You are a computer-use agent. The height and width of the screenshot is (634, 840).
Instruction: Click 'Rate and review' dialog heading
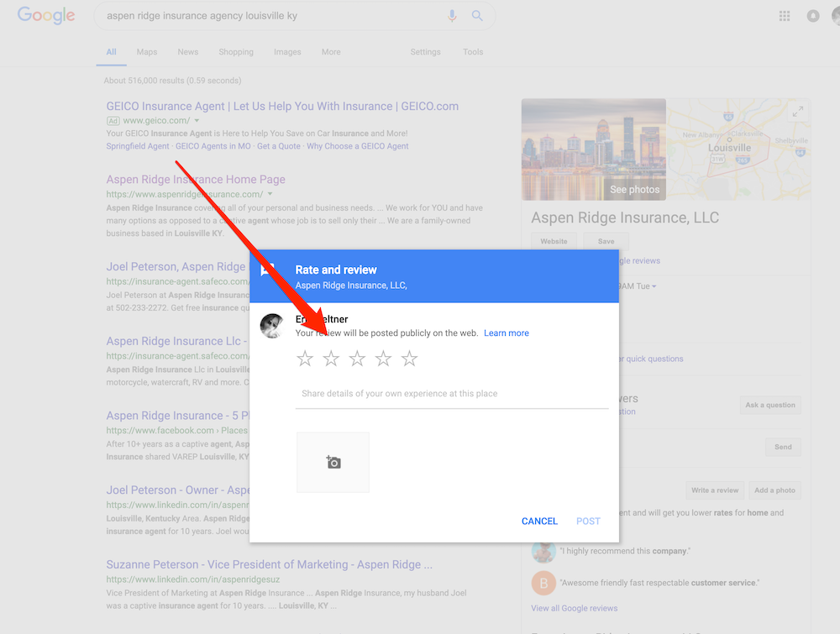[336, 270]
